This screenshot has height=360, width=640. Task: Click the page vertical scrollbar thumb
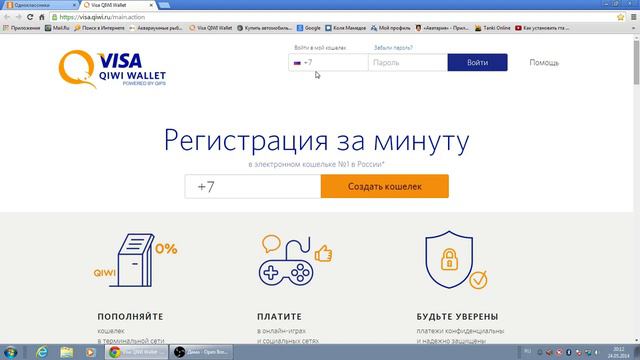pos(636,62)
